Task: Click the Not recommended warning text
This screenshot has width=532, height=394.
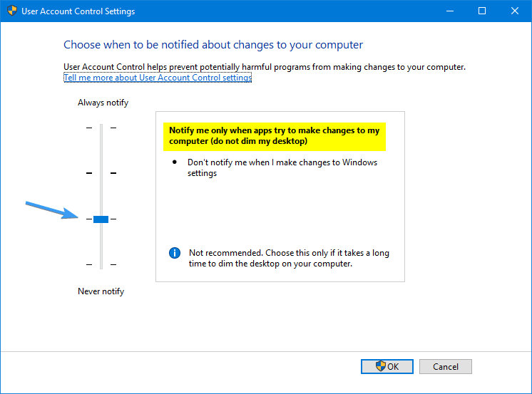Action: (289, 259)
